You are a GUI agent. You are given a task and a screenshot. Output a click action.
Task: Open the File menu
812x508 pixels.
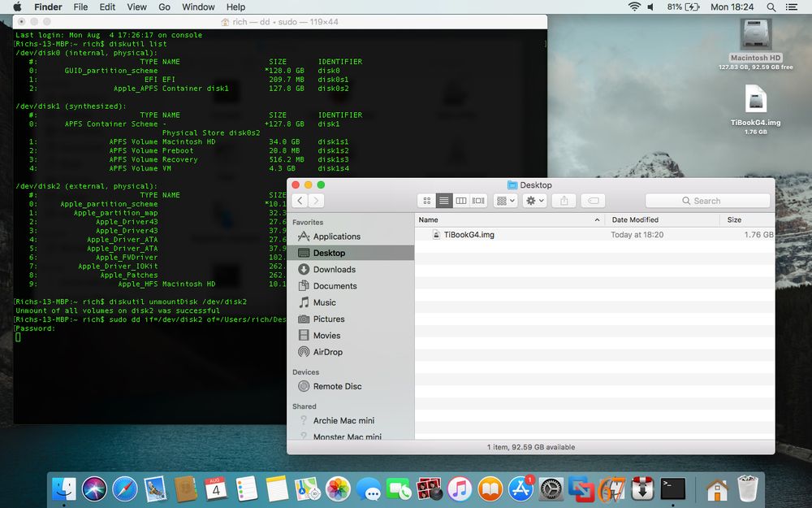80,7
